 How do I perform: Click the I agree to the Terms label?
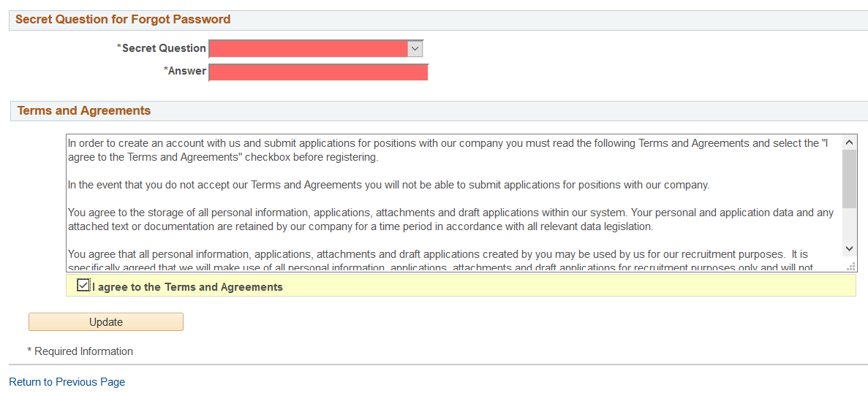pyautogui.click(x=188, y=287)
